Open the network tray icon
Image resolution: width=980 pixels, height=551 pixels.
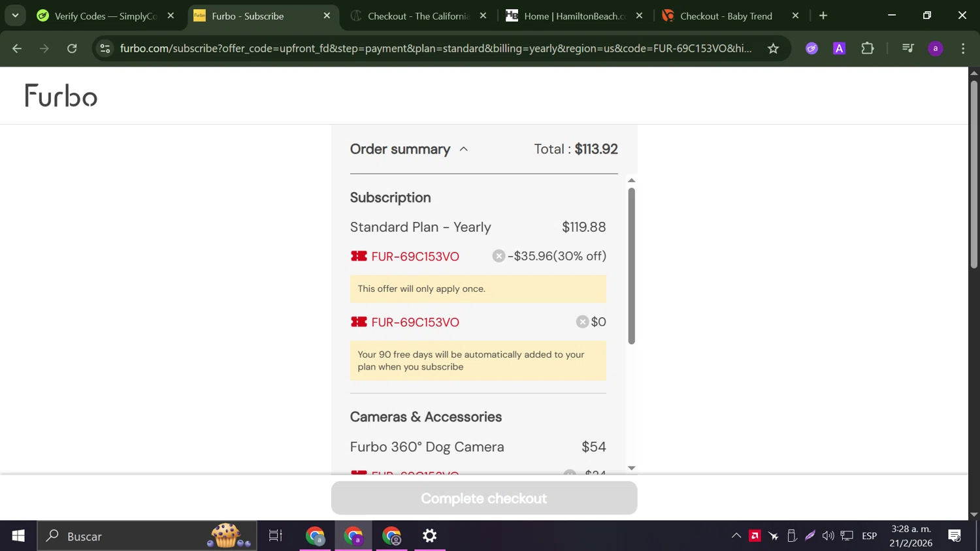click(x=847, y=536)
